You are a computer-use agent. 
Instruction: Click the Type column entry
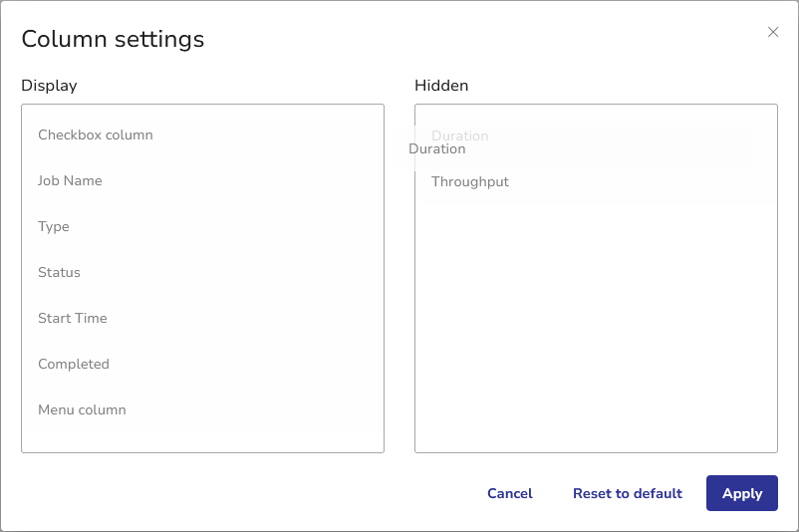pos(54,226)
